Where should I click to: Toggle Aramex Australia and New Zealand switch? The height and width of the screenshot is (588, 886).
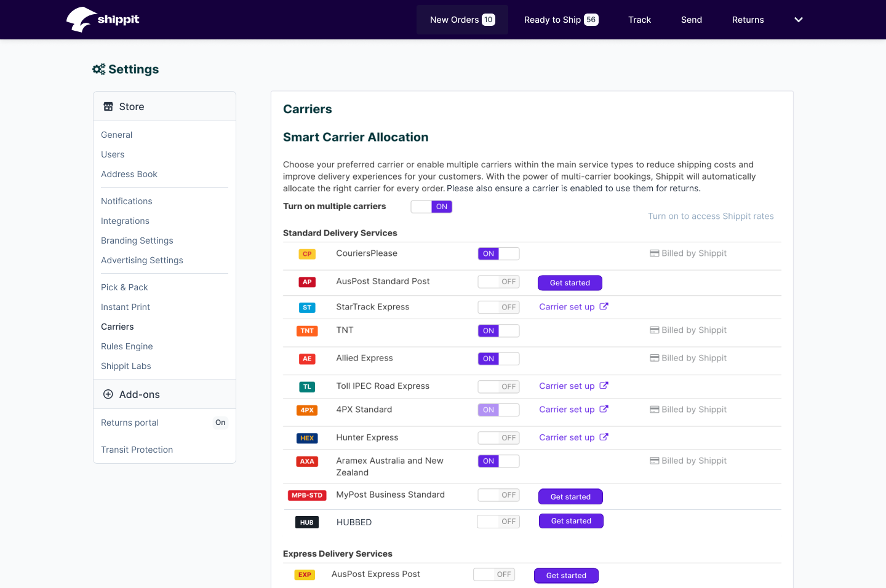[x=498, y=461]
